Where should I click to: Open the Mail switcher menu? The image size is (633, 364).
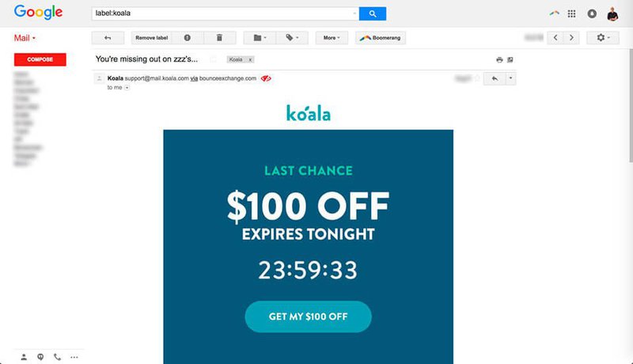[25, 38]
